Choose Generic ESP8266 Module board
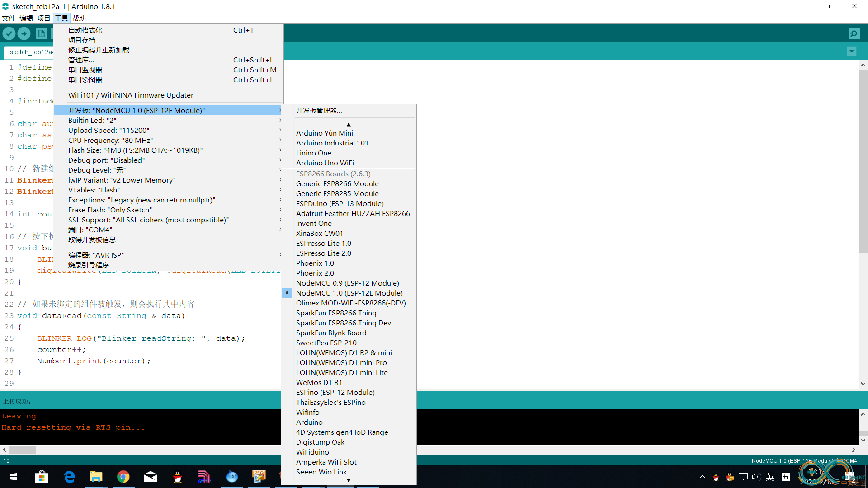This screenshot has width=868, height=488. pyautogui.click(x=349, y=183)
